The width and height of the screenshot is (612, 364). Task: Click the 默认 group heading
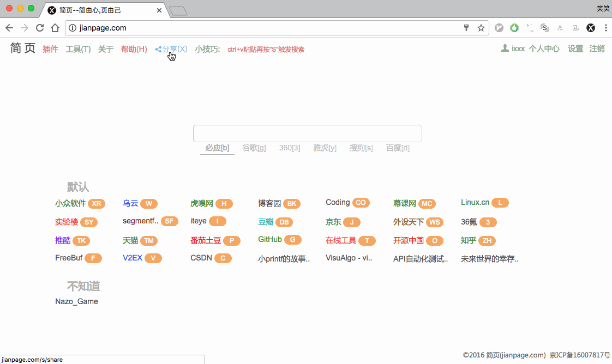click(77, 187)
